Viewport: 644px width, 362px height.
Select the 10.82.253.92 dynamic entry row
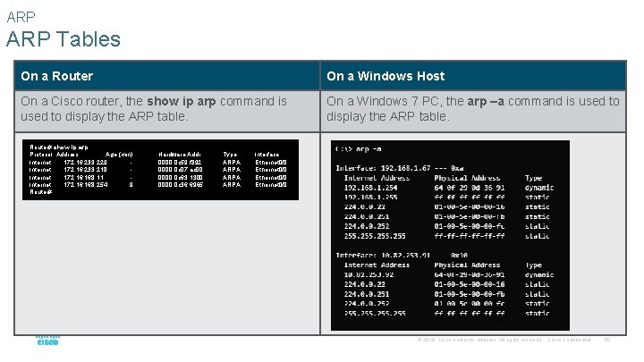(x=449, y=274)
